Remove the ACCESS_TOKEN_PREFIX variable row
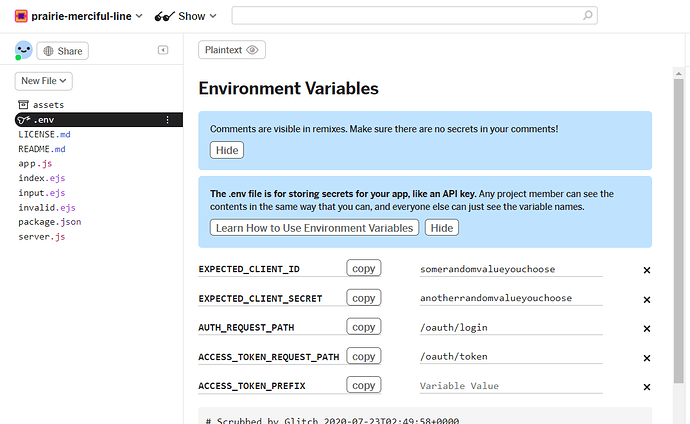 click(646, 387)
